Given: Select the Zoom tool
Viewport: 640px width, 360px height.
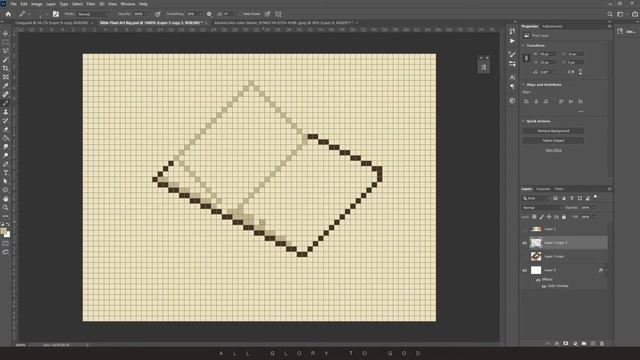Looking at the screenshot, I should pyautogui.click(x=6, y=207).
